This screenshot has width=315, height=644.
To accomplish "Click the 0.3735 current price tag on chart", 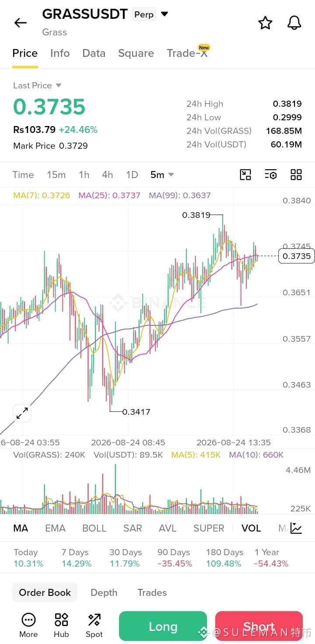I will 297,256.
